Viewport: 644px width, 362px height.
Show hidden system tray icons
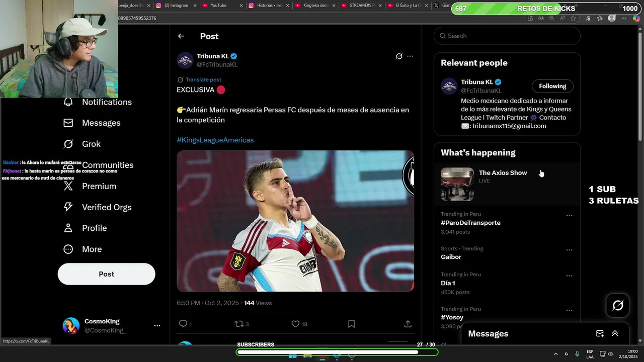click(555, 354)
